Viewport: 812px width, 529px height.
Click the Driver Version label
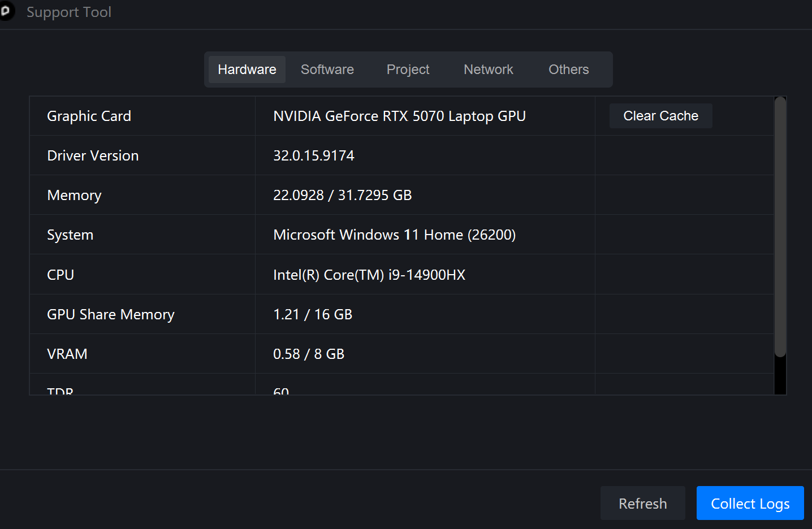pos(93,155)
